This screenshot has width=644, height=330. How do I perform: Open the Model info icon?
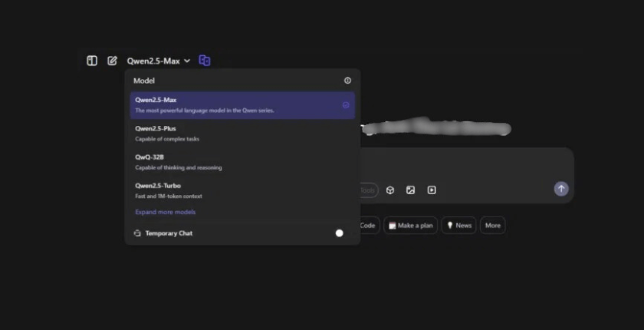coord(347,81)
